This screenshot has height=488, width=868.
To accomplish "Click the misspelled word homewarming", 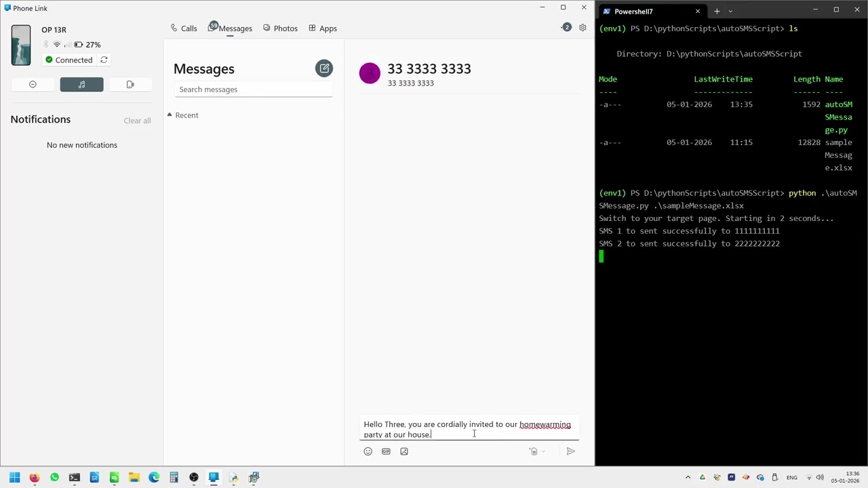I will pos(545,425).
